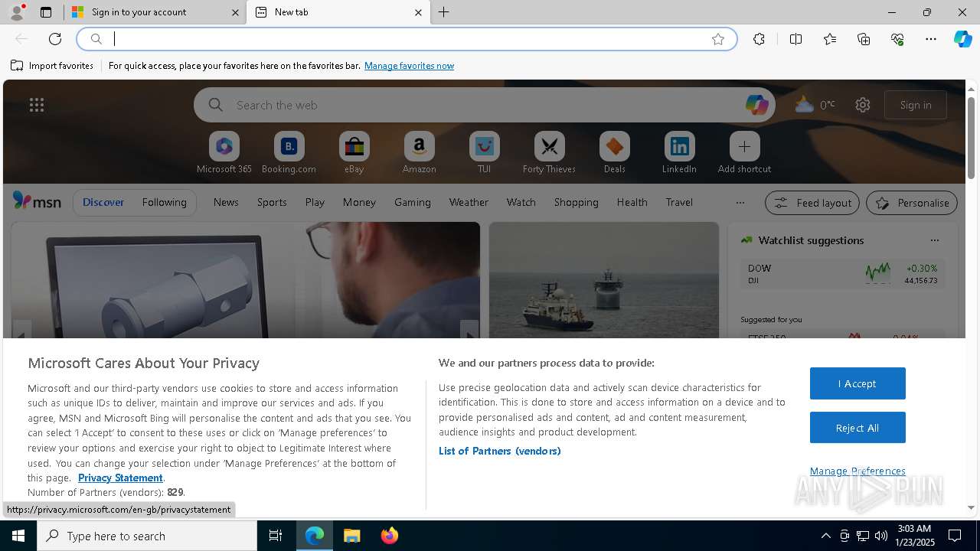The height and width of the screenshot is (551, 980).
Task: Open the Copilot sidebar icon
Action: [962, 39]
